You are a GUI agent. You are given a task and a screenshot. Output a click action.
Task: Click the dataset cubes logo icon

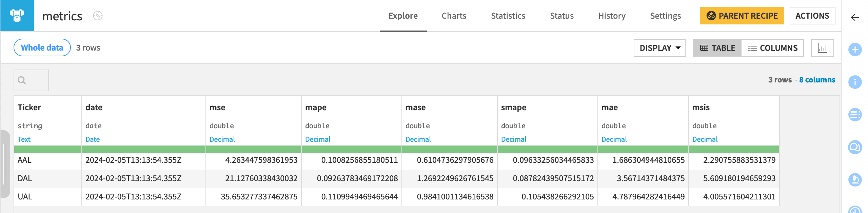click(x=17, y=16)
